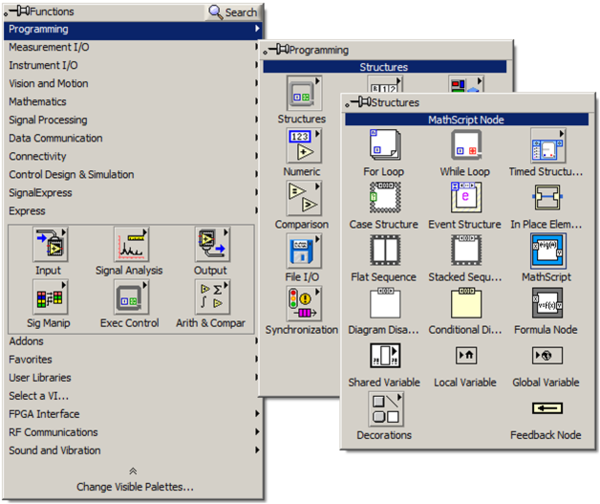
Task: Open the SignalExpress menu entry
Action: click(133, 192)
